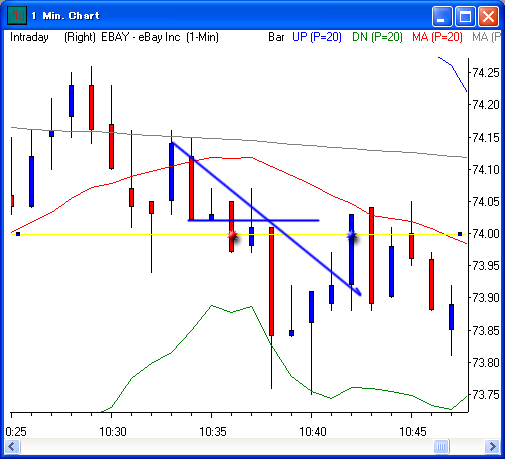Click the chart icon in title bar

[17, 16]
